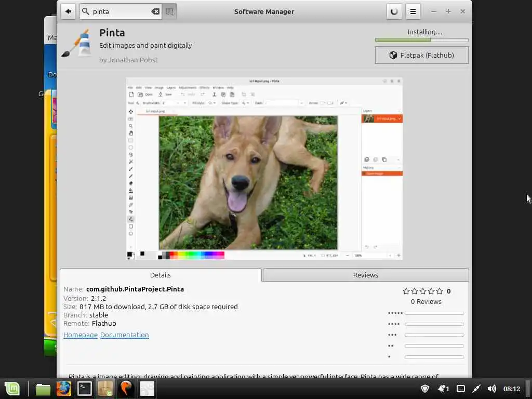The height and width of the screenshot is (399, 532).
Task: Switch to the Reviews tab
Action: (x=366, y=275)
